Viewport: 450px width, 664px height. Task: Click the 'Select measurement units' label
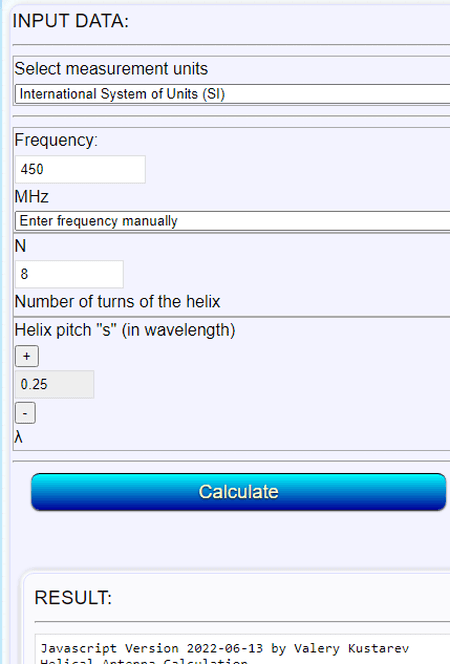tap(111, 69)
